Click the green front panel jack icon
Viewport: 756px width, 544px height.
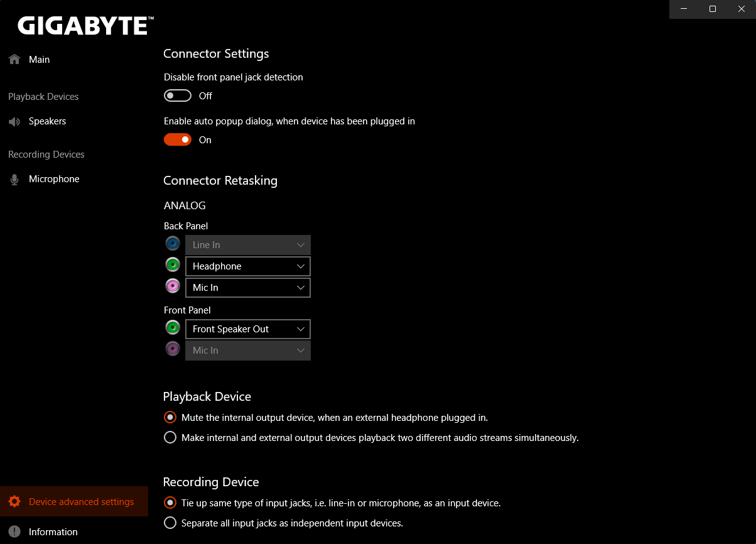click(x=173, y=328)
